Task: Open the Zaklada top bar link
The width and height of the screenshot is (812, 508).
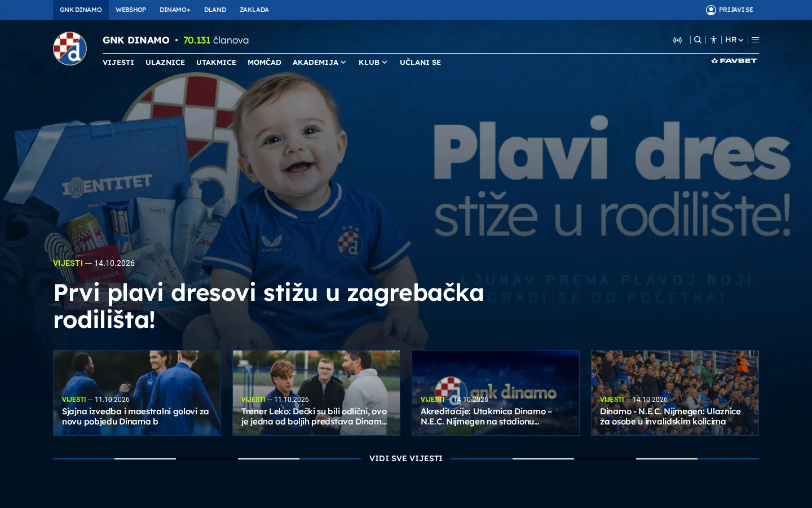Action: pos(254,10)
